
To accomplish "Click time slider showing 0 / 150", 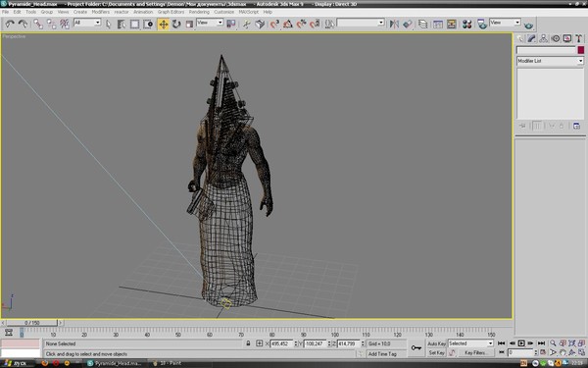I will click(32, 323).
